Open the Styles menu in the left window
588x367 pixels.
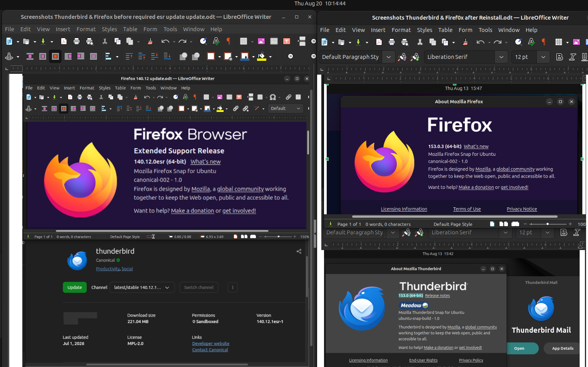[109, 29]
